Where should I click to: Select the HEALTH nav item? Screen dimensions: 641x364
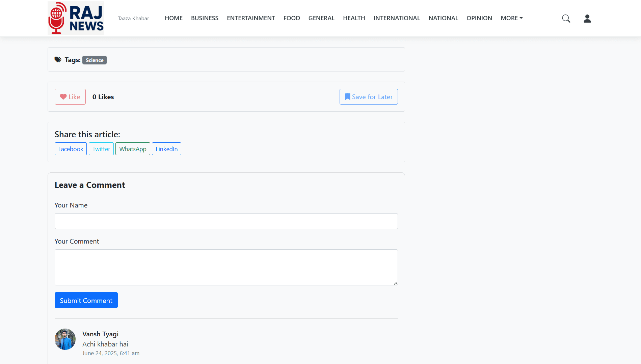(354, 18)
